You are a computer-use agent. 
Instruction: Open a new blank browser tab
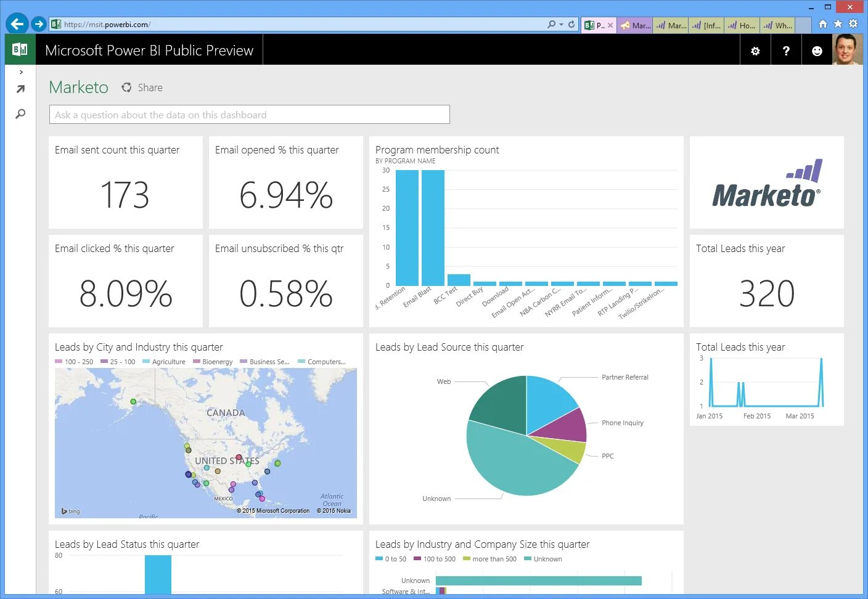[803, 25]
